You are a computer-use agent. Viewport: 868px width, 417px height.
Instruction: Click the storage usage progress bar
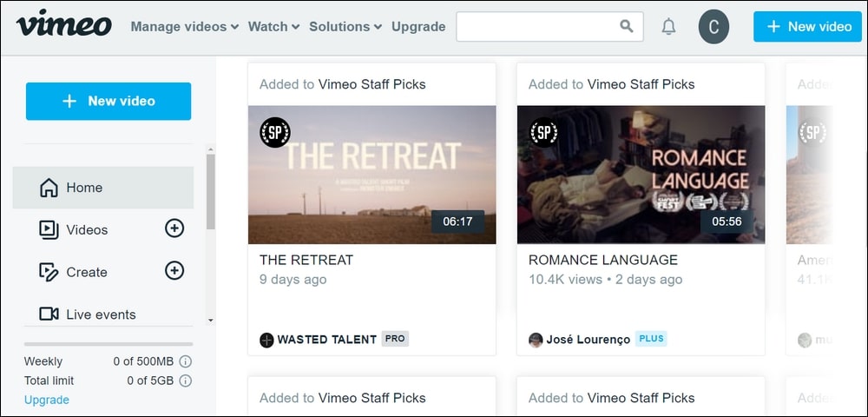(108, 344)
